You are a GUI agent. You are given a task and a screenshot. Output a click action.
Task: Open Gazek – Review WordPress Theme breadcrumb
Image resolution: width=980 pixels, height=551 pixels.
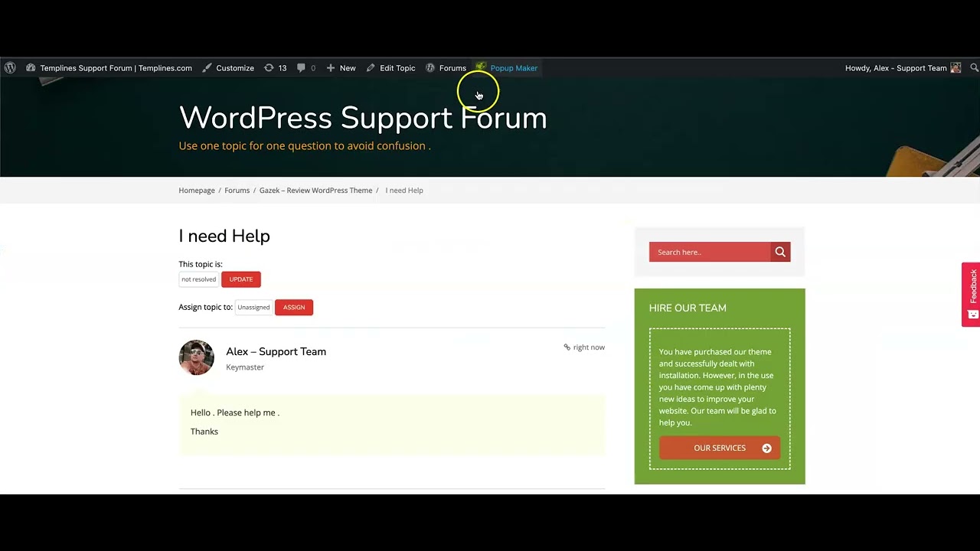tap(315, 191)
